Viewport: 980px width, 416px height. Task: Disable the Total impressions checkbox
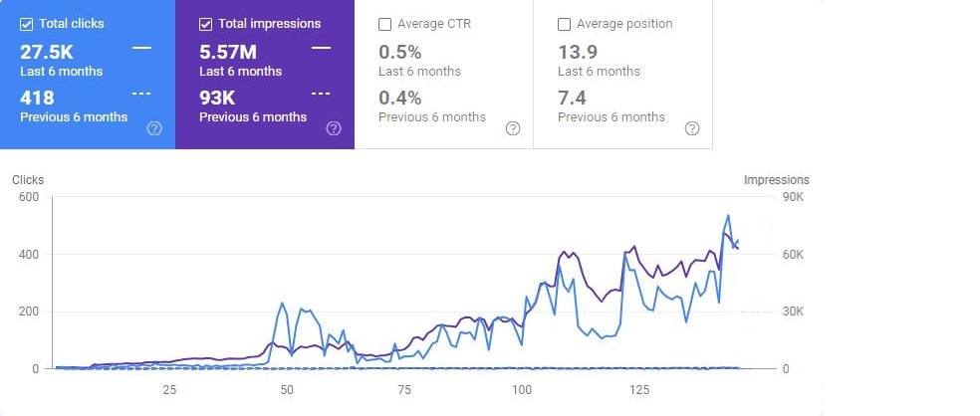(x=206, y=24)
